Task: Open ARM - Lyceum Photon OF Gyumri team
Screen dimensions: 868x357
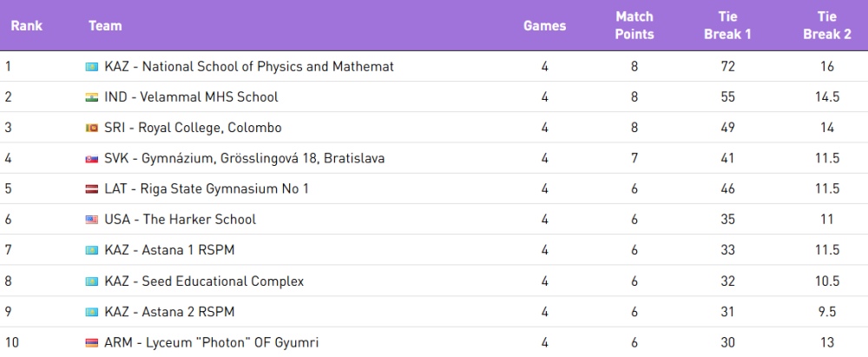Action: pos(212,342)
